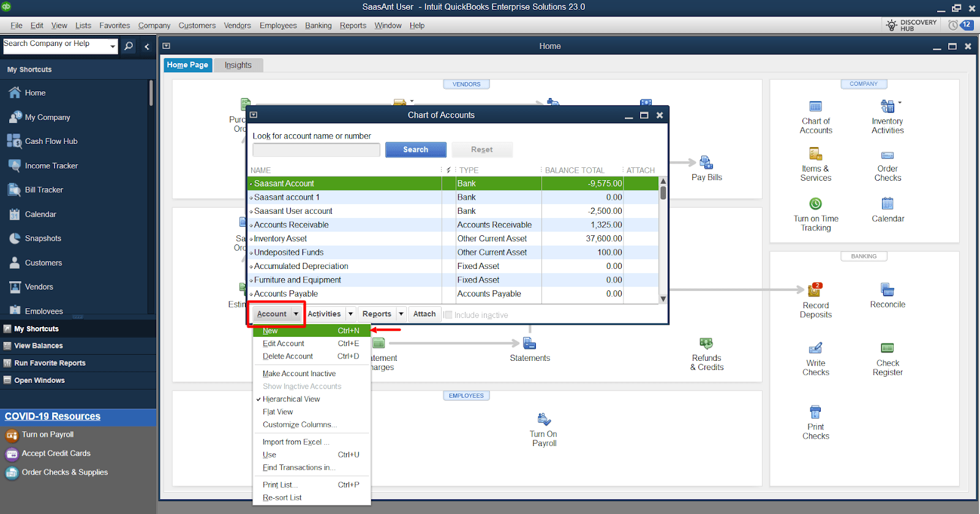Toggle Include inactive checkbox
980x514 pixels.
[x=448, y=315]
